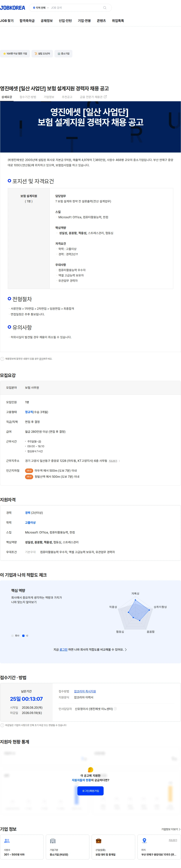Switch to the 기업정보 tab
Image resolution: width=181 pixels, height=868 pixels.
(49, 97)
